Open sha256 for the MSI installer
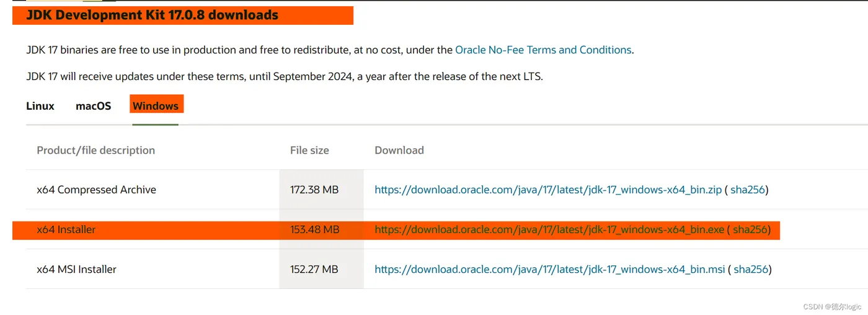This screenshot has width=868, height=315. [751, 269]
